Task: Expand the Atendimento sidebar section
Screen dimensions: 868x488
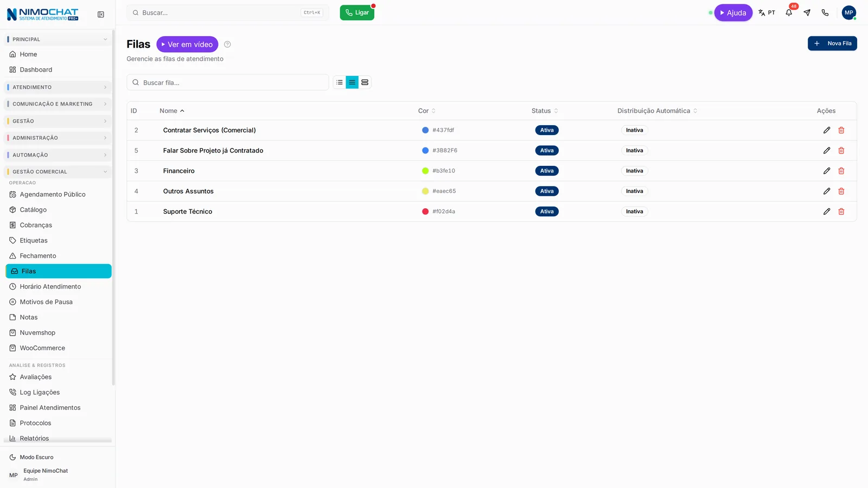Action: [x=58, y=87]
